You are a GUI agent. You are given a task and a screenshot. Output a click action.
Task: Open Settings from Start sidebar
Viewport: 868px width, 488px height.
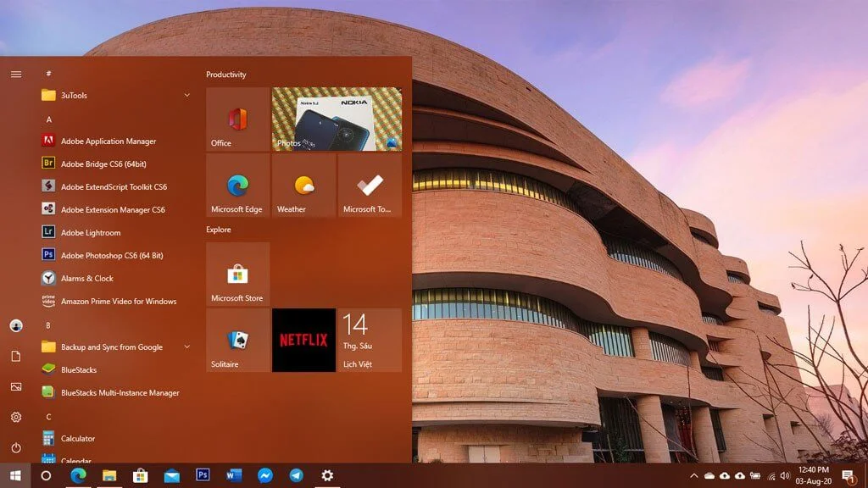tap(16, 417)
